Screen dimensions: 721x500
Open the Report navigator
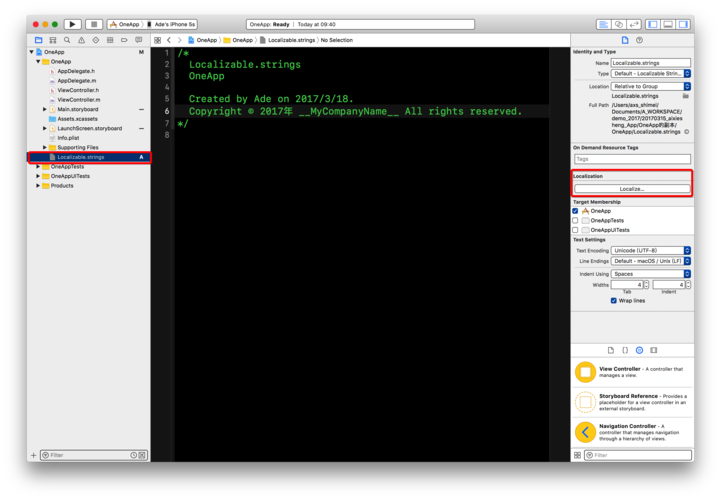(138, 40)
